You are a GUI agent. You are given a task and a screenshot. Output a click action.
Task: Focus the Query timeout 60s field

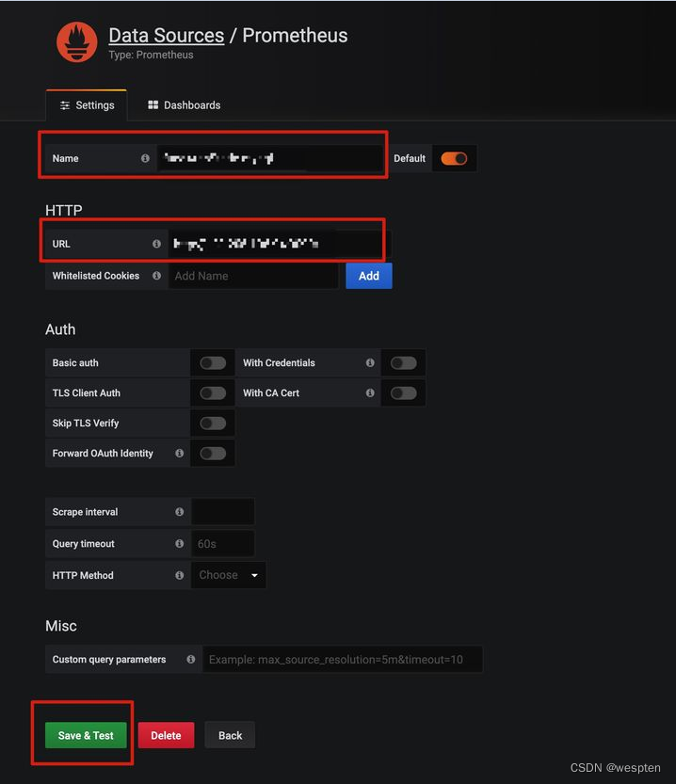pyautogui.click(x=223, y=543)
